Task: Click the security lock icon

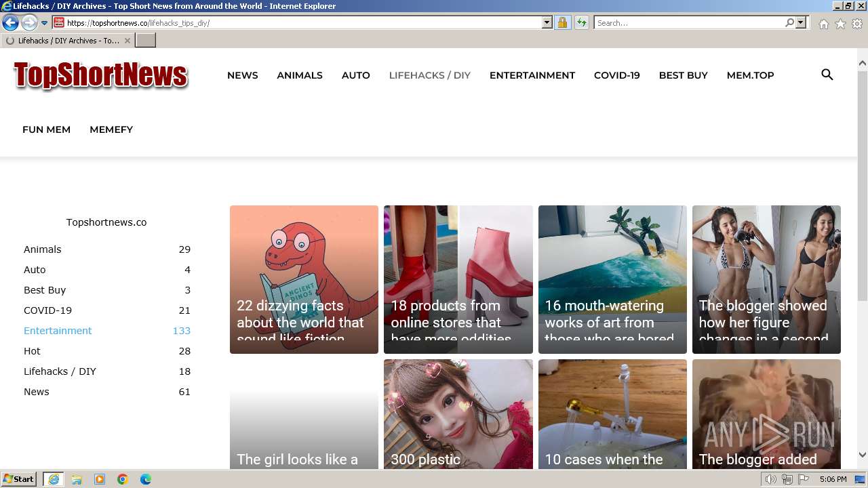Action: coord(562,22)
